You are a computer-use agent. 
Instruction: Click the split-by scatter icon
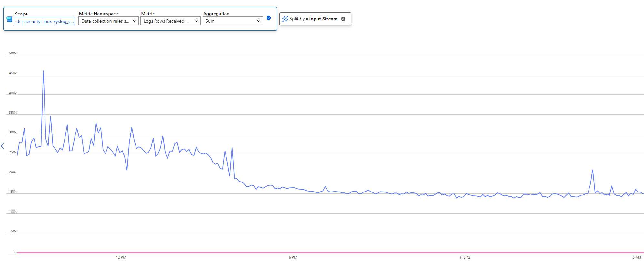(x=285, y=19)
